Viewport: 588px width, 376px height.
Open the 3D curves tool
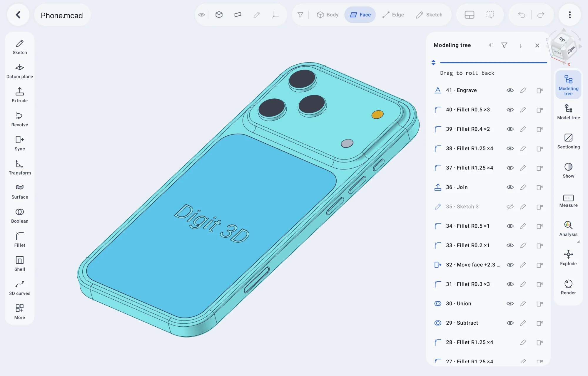[20, 288]
